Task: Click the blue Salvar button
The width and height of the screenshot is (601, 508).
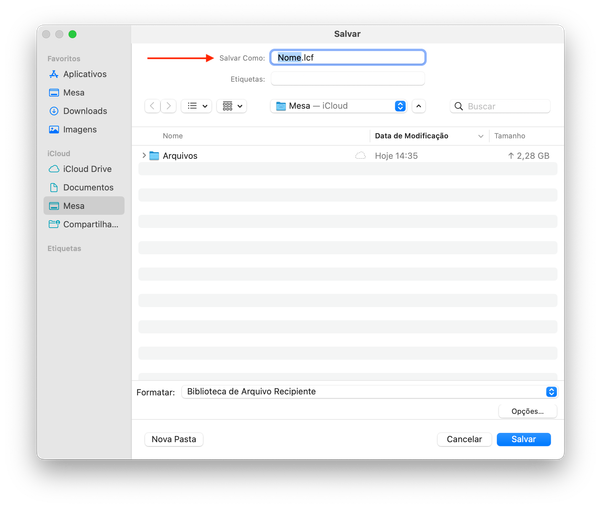Action: (x=524, y=439)
